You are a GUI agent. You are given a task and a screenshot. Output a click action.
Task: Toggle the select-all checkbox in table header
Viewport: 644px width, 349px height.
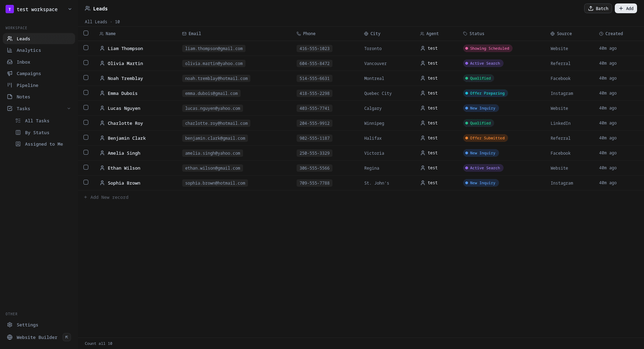[x=86, y=33]
